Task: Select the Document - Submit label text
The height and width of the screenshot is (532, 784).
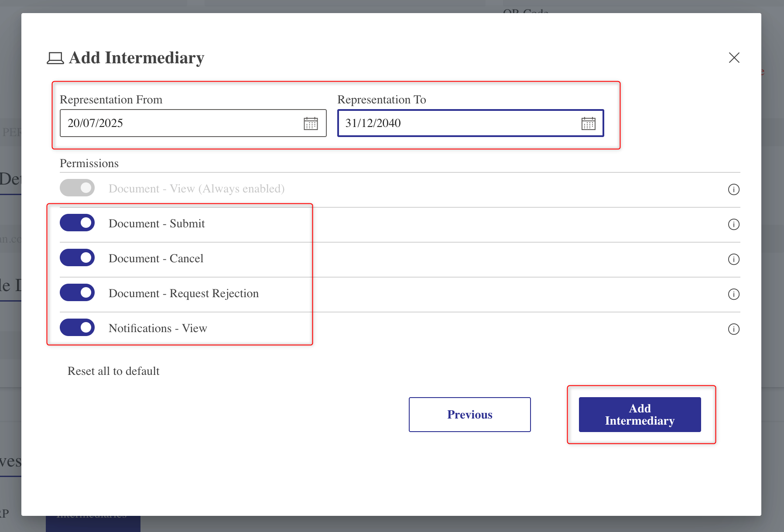Action: click(157, 223)
